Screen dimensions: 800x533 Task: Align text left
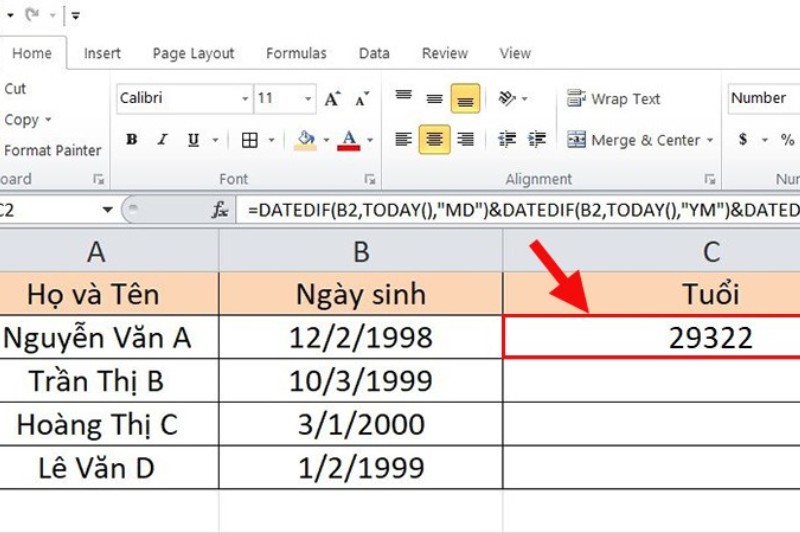pos(404,139)
